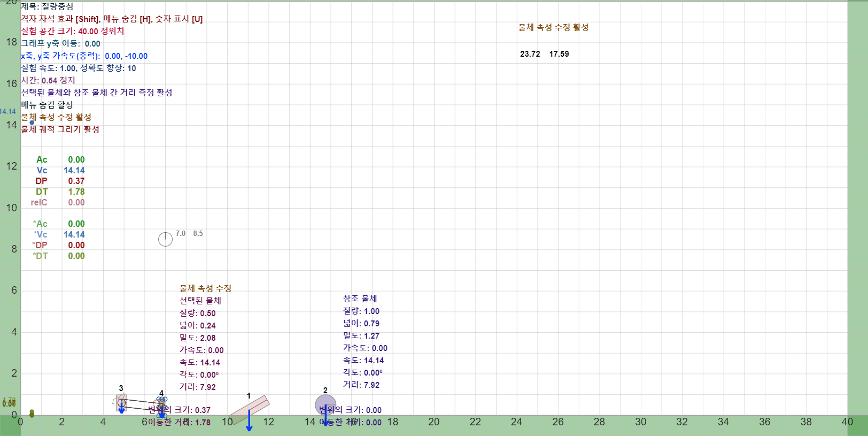This screenshot has width=868, height=436.
Task: Click the "물체 궤적 그리기 활성" line
Action: 60,129
